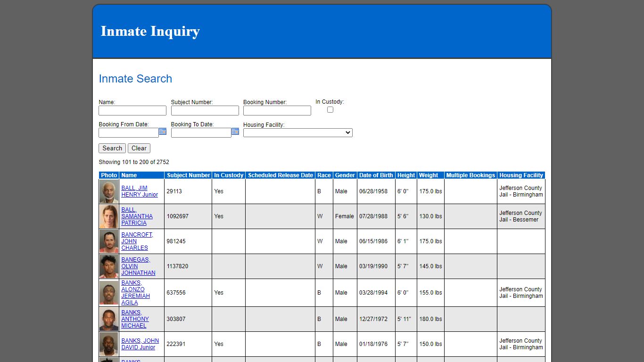Open the Booking From Date calendar icon
The width and height of the screenshot is (644, 362).
click(163, 132)
